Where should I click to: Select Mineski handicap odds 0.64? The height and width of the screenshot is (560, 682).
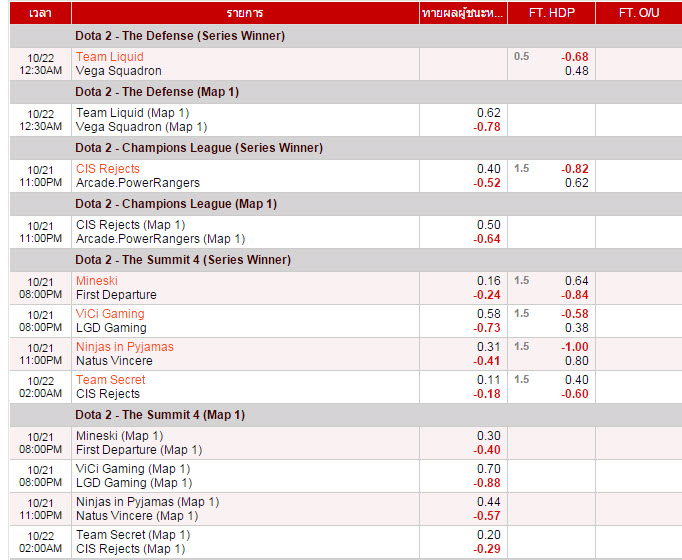pos(577,281)
